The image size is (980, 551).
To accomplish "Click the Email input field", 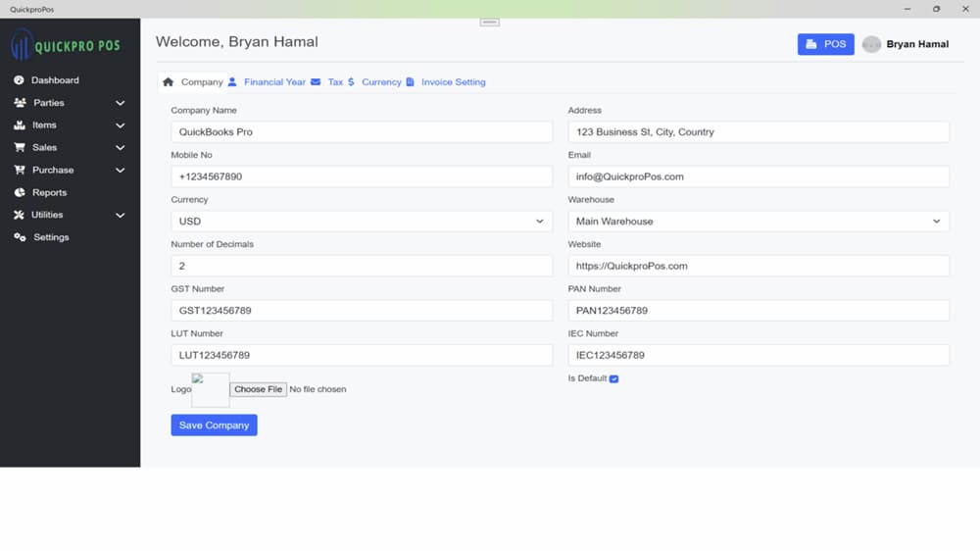I will point(759,176).
